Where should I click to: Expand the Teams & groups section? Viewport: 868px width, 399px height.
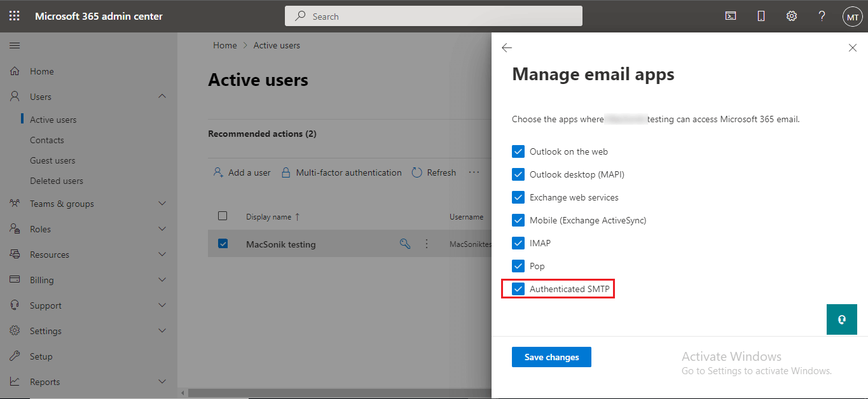(x=162, y=204)
